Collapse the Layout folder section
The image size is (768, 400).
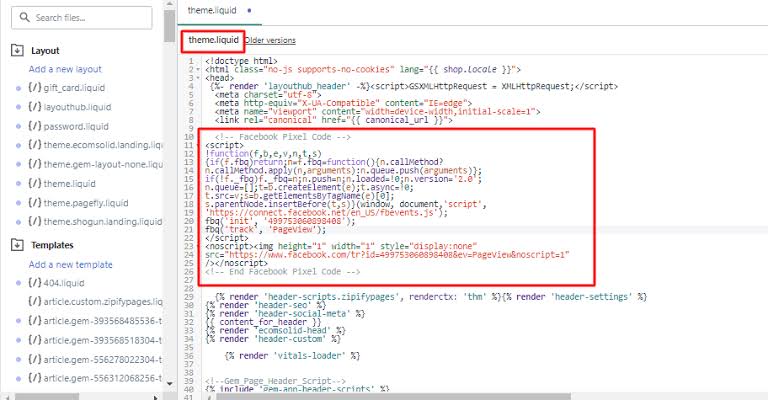tap(17, 50)
